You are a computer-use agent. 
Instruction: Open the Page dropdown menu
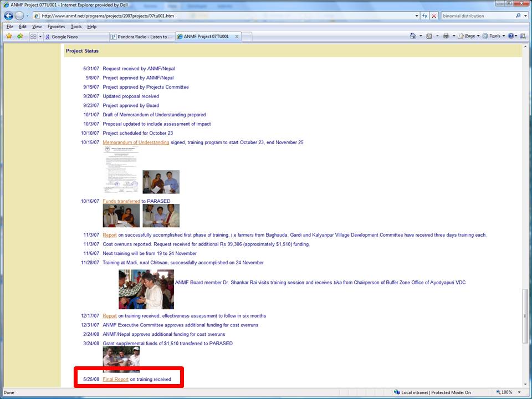pyautogui.click(x=469, y=36)
